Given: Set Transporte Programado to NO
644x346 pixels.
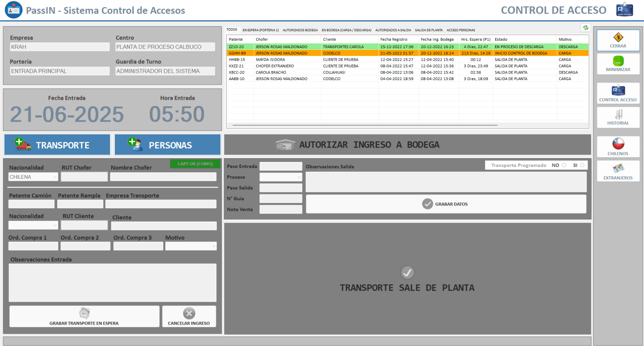Looking at the screenshot, I should (564, 165).
